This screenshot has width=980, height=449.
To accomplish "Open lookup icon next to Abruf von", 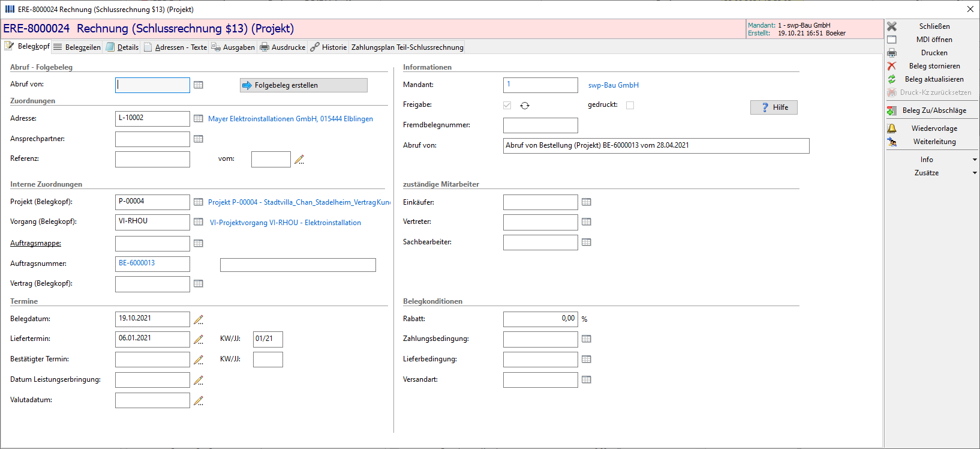I will click(x=199, y=85).
